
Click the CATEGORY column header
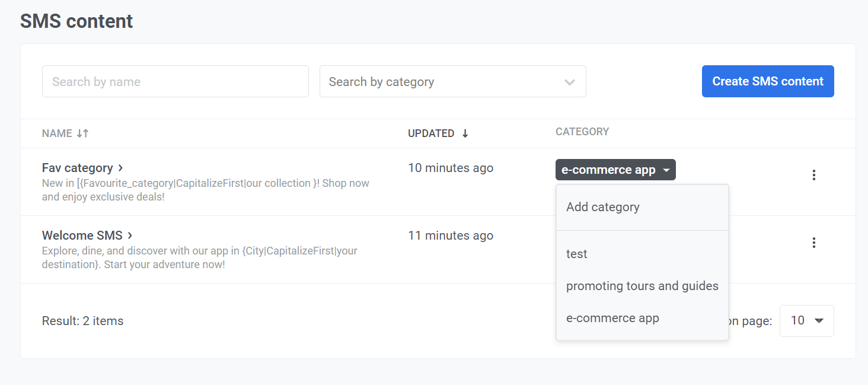(x=582, y=132)
